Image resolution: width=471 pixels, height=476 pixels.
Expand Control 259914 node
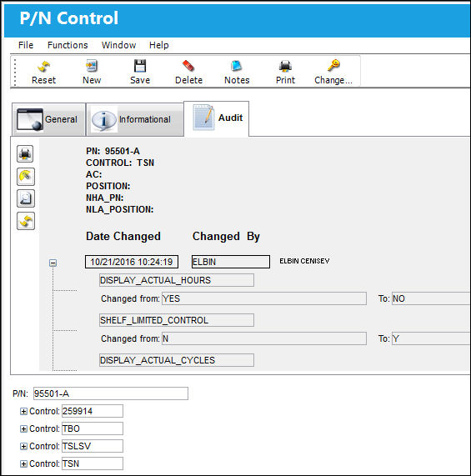tap(23, 411)
